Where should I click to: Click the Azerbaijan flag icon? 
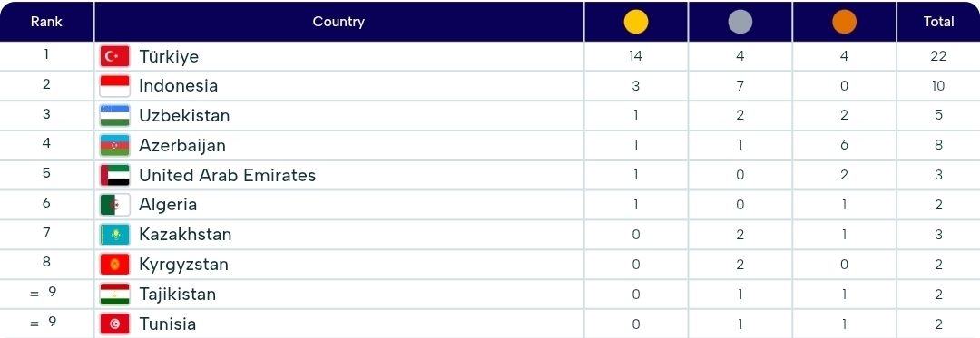(115, 145)
